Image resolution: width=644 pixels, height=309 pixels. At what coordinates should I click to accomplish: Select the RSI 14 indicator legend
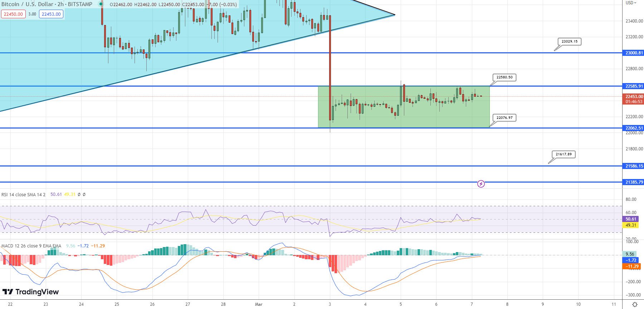[x=24, y=194]
